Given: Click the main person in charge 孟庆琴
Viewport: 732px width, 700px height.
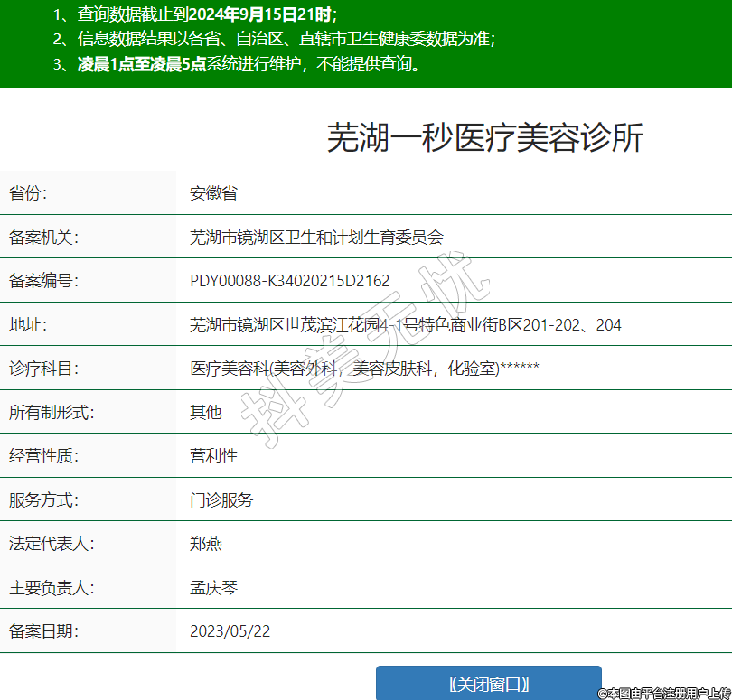Looking at the screenshot, I should tap(213, 587).
